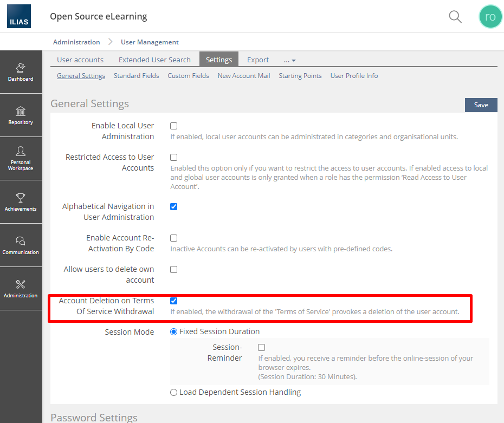Screen dimensions: 504x423
Task: Switch to User accounts tab
Action: coord(80,60)
